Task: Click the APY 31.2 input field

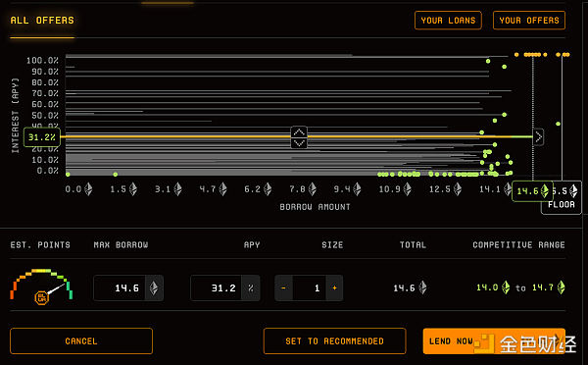Action: [x=216, y=288]
